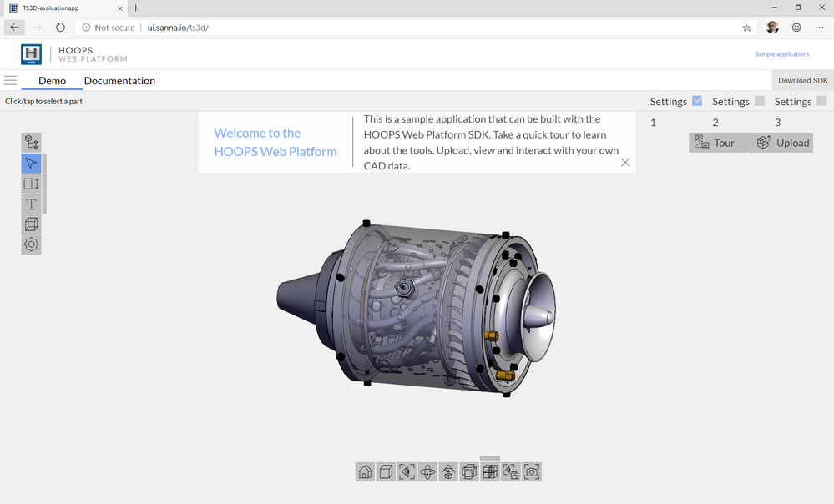Bookmark page with the star icon
This screenshot has width=834, height=504.
tap(747, 28)
